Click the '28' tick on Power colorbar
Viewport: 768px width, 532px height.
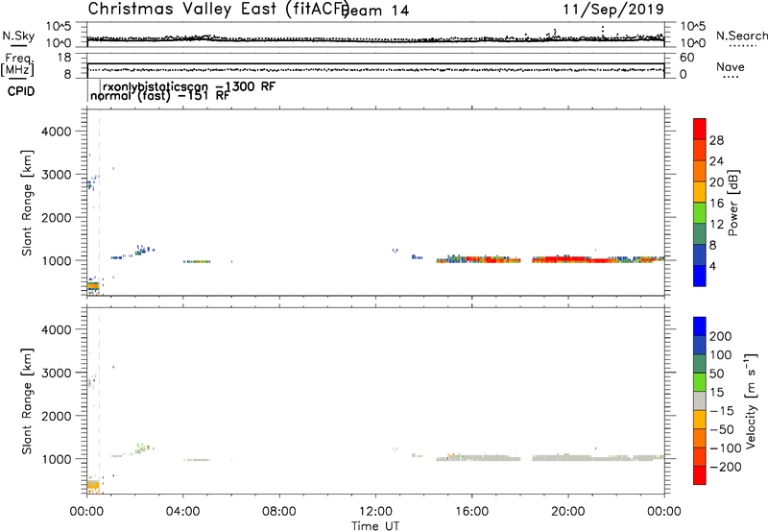click(x=716, y=140)
